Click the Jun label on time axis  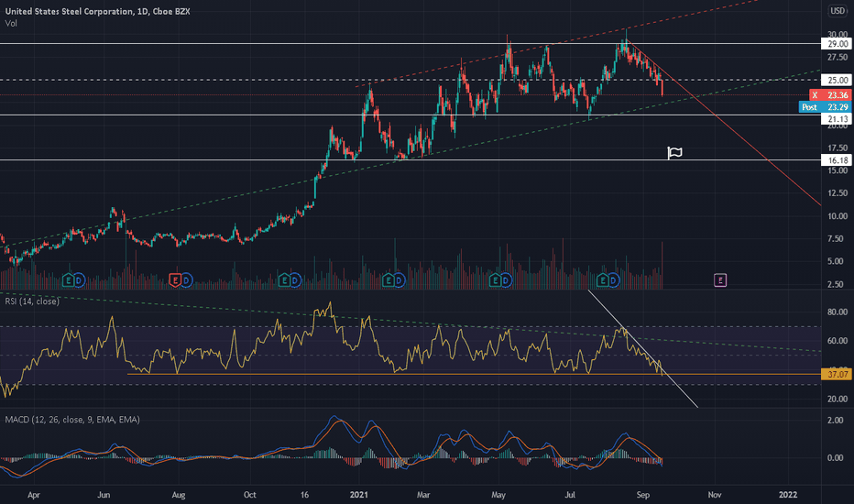click(104, 495)
